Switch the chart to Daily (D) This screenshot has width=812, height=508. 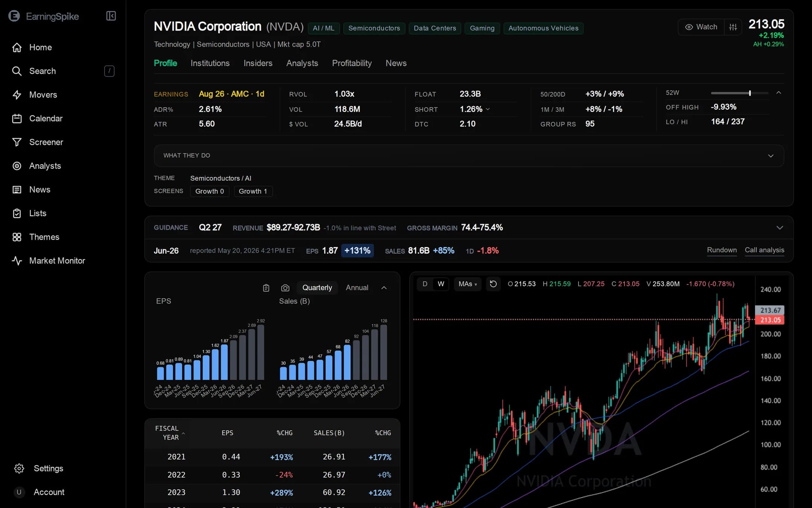[x=425, y=284]
